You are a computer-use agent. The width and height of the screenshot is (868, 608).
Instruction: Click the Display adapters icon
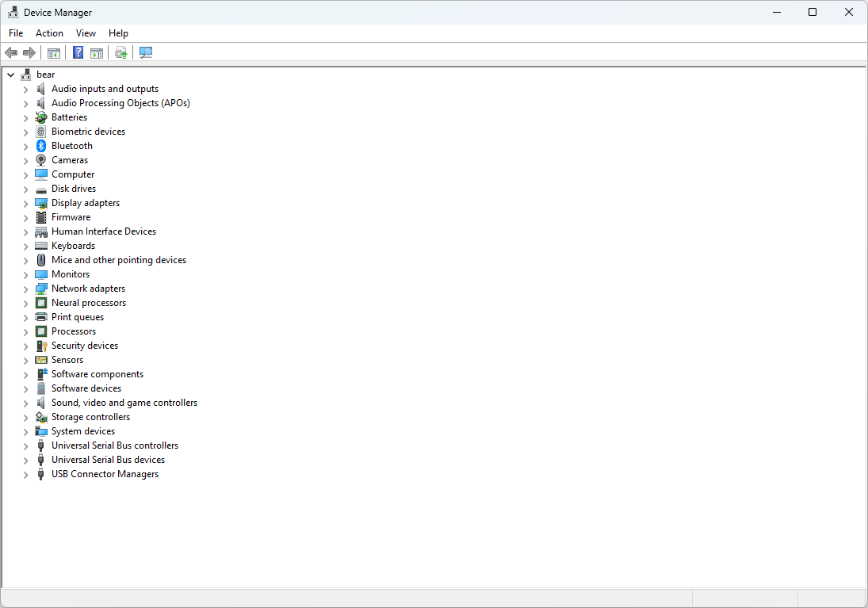(x=40, y=202)
